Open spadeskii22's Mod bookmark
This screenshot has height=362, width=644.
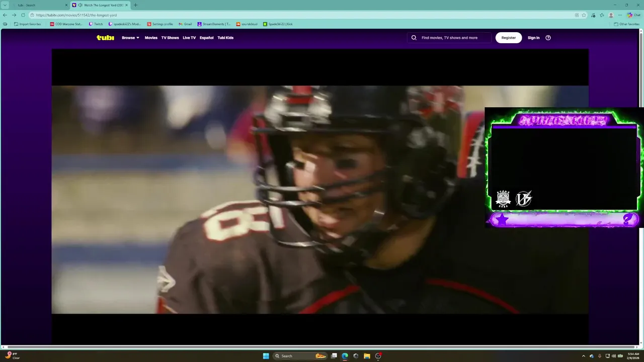pos(125,24)
